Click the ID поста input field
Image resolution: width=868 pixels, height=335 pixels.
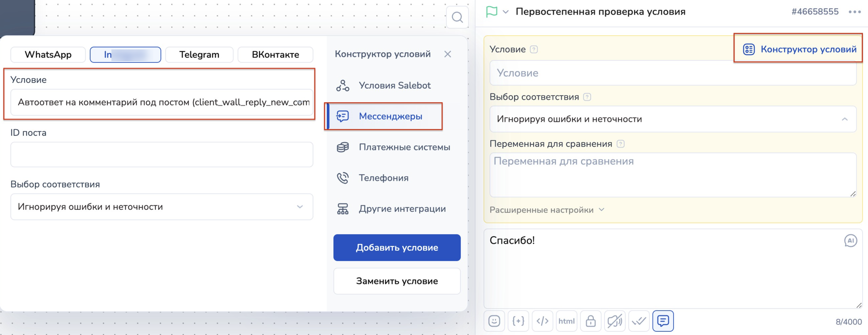(162, 154)
